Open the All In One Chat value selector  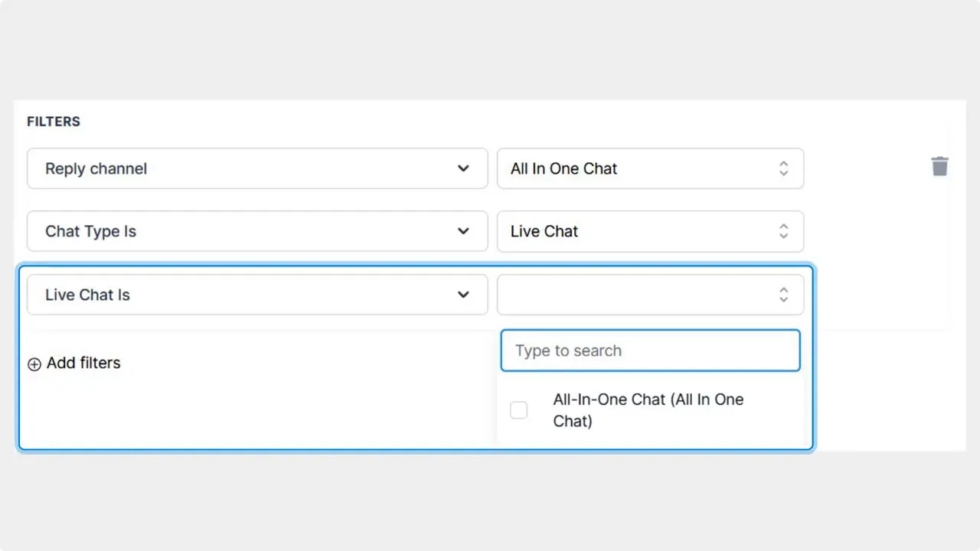coord(650,168)
